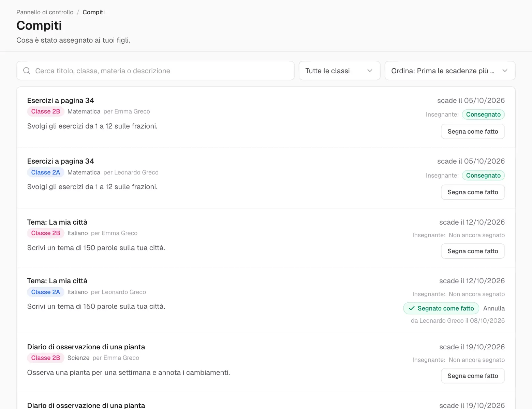The image size is (532, 409).
Task: Click the title of Leonardo's Esercizi a pagina 34
Action: (60, 161)
